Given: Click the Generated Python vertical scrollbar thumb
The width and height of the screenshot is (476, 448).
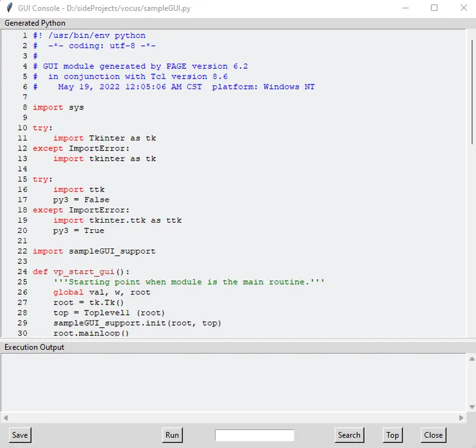Looking at the screenshot, I should tap(471, 90).
